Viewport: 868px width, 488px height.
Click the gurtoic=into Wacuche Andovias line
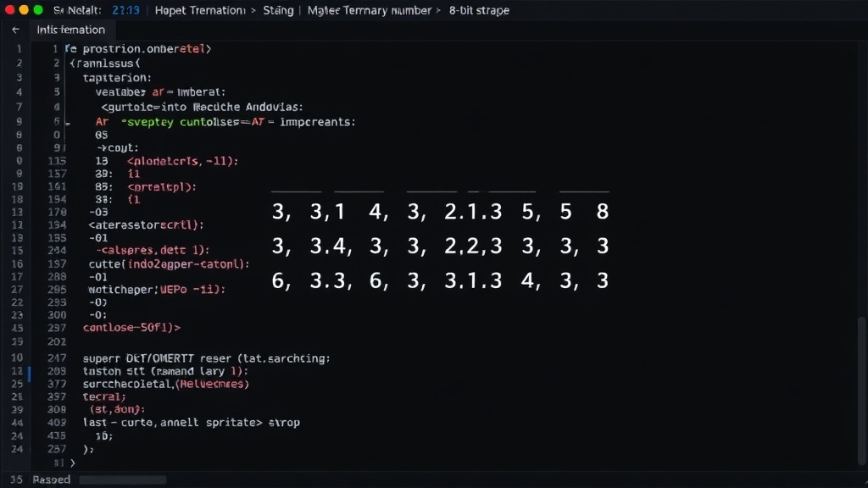point(202,107)
